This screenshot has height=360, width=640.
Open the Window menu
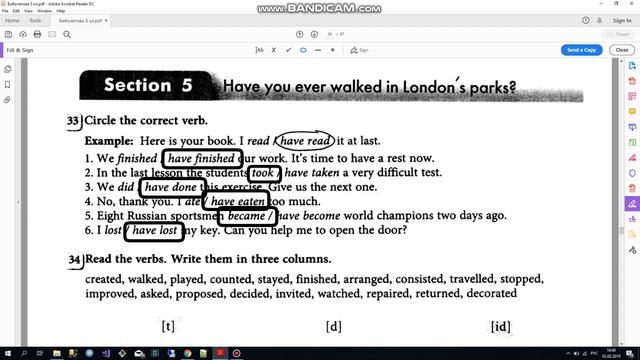[x=44, y=11]
